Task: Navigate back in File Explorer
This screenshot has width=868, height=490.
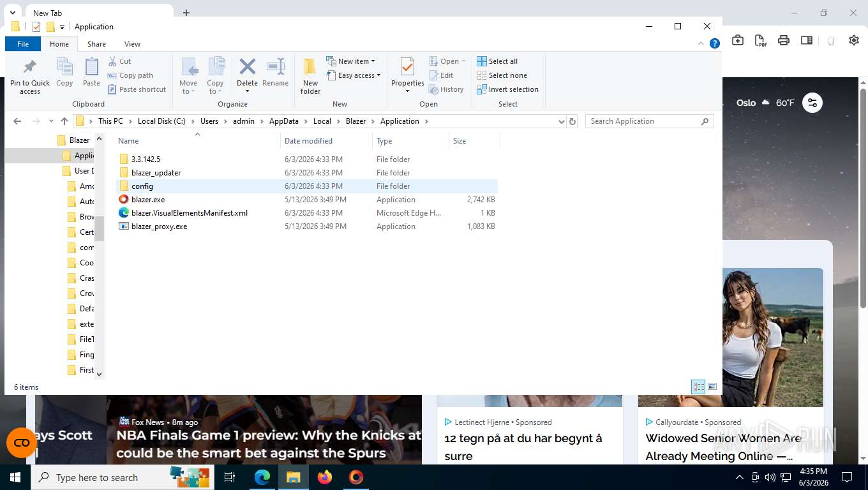Action: (17, 121)
